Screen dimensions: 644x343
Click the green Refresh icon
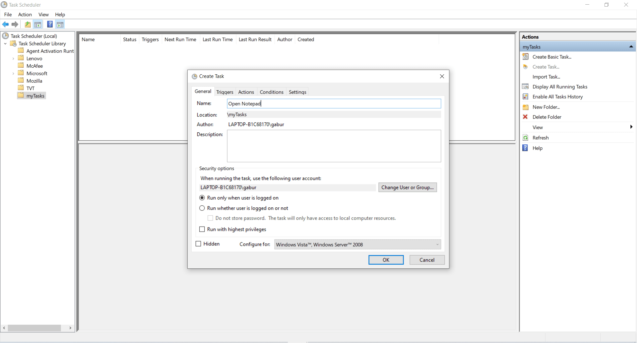click(526, 138)
